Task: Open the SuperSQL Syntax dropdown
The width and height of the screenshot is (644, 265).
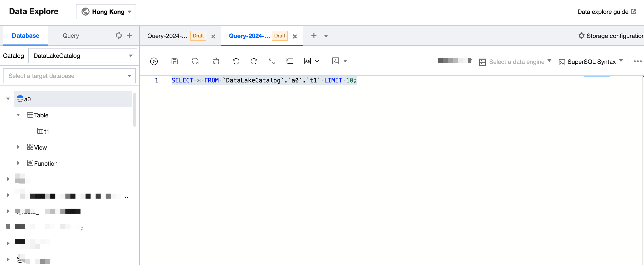Action: [591, 62]
